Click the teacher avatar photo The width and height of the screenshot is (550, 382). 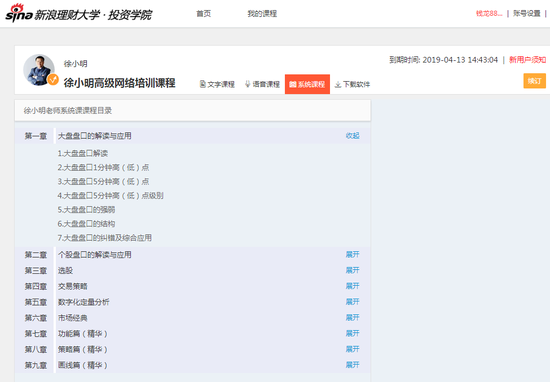(39, 69)
